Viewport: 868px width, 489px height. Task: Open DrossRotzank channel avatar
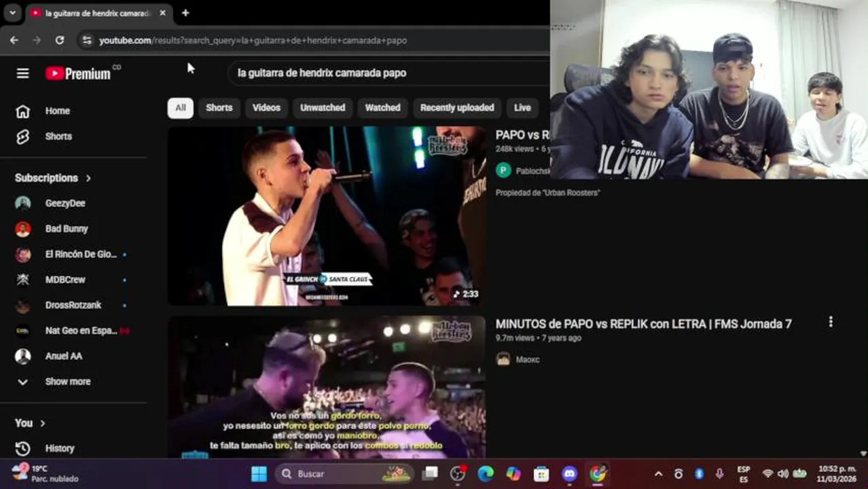(x=23, y=306)
